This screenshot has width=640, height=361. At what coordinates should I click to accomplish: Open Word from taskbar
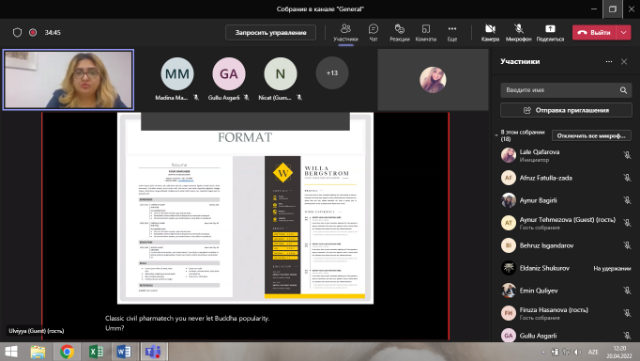coord(124,352)
